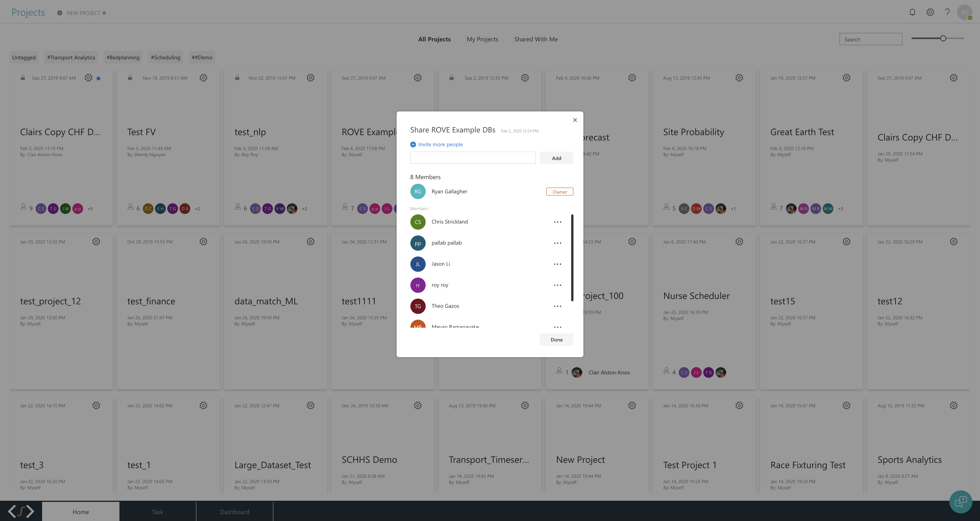Switch to Shared With Me tab
Image resolution: width=980 pixels, height=521 pixels.
coord(536,39)
